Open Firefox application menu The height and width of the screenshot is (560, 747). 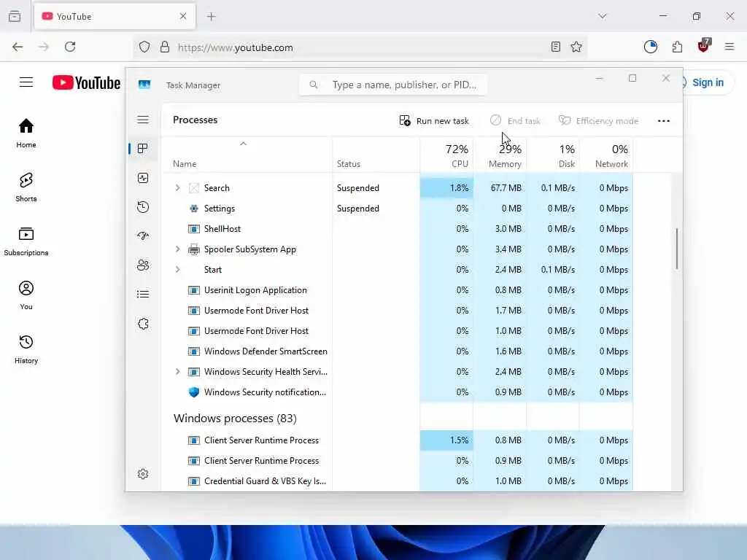pos(729,47)
